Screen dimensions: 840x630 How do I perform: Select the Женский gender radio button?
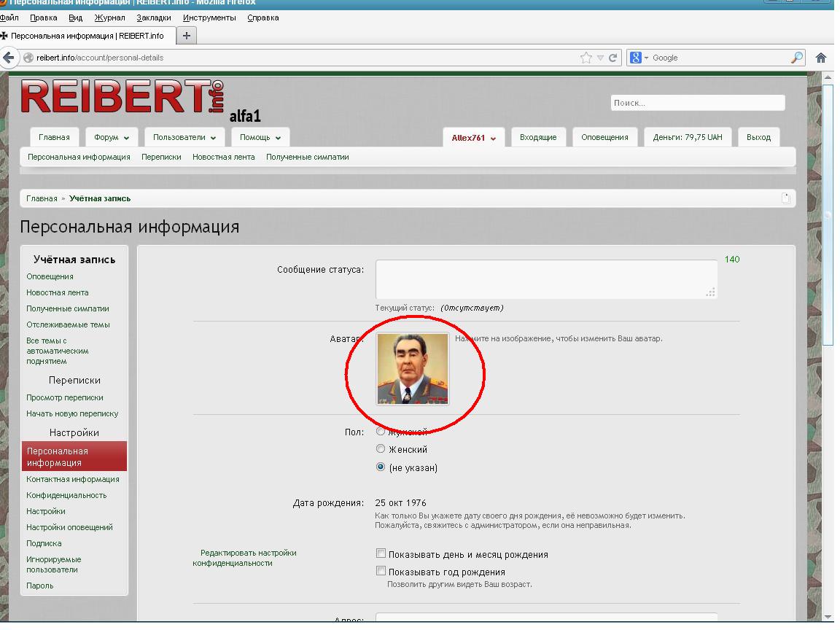(381, 449)
